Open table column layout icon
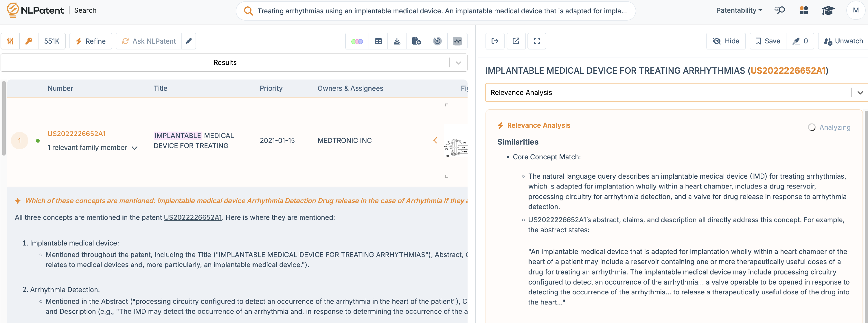Viewport: 868px width, 323px height. click(378, 41)
